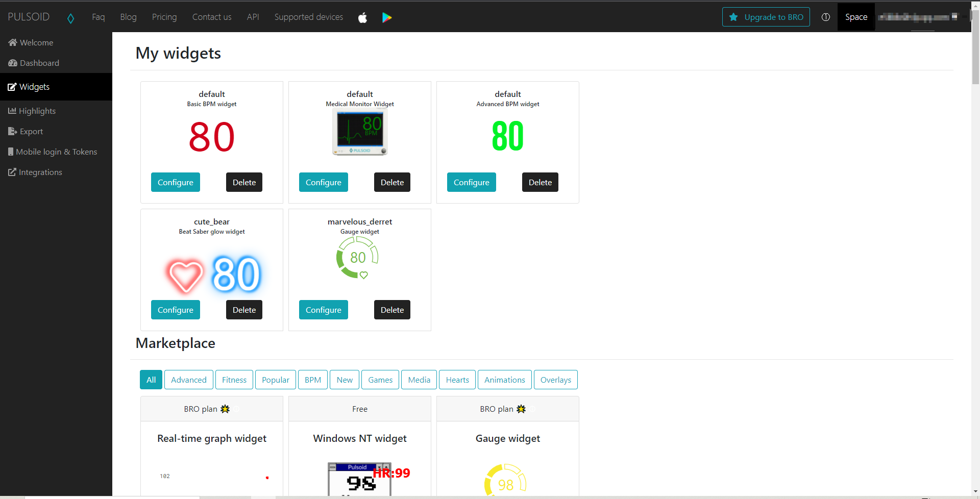Image resolution: width=980 pixels, height=499 pixels.
Task: Configure the Advanced BPM widget
Action: 472,182
